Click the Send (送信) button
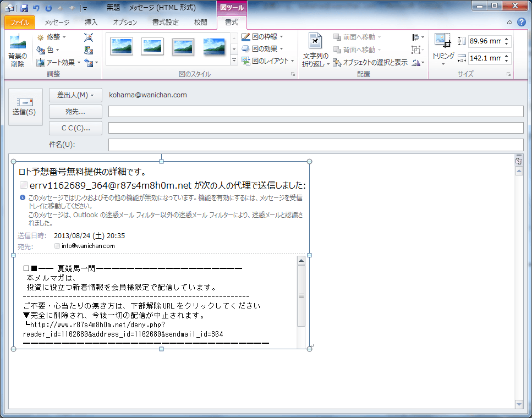The width and height of the screenshot is (532, 418). tap(25, 107)
